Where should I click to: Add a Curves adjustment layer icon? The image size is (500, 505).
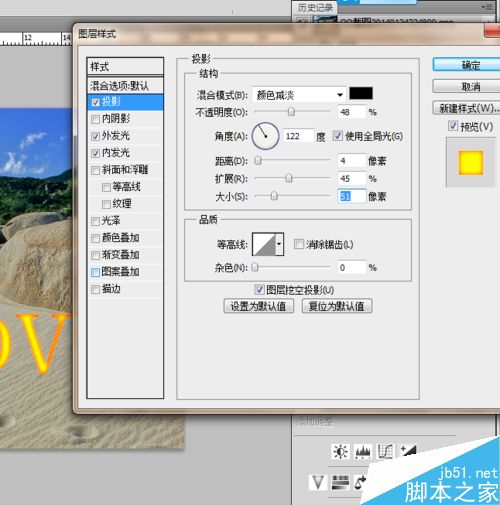coord(385,452)
